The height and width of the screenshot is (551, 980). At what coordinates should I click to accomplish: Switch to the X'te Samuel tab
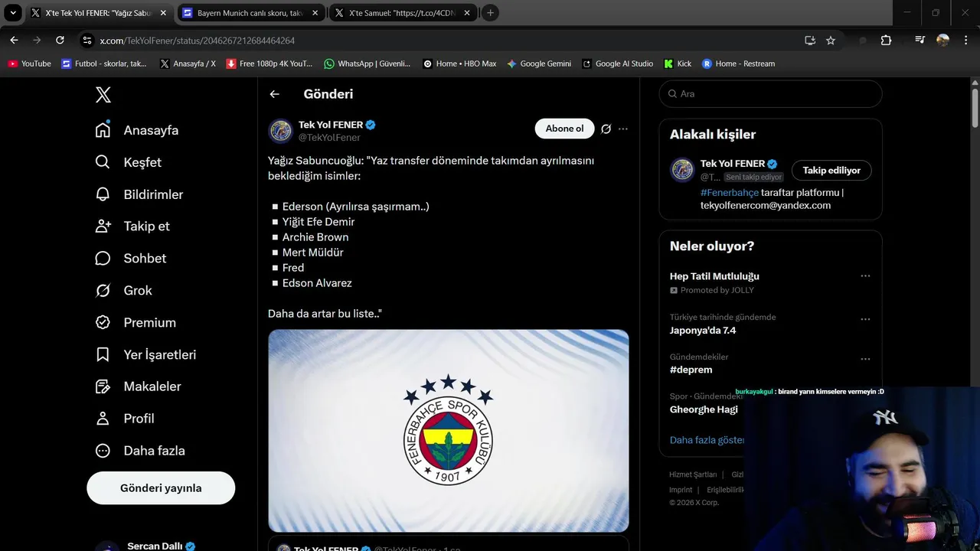pos(403,13)
